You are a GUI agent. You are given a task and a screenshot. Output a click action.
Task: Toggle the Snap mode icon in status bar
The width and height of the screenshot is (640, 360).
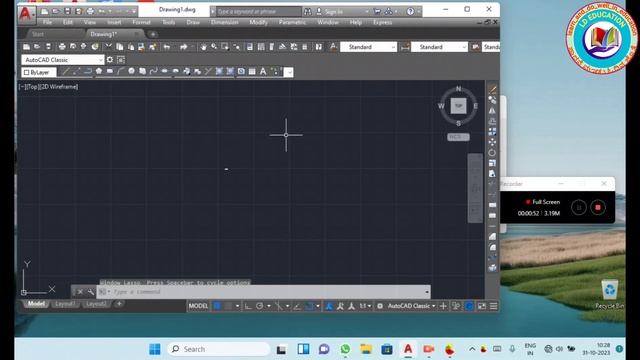coord(229,306)
